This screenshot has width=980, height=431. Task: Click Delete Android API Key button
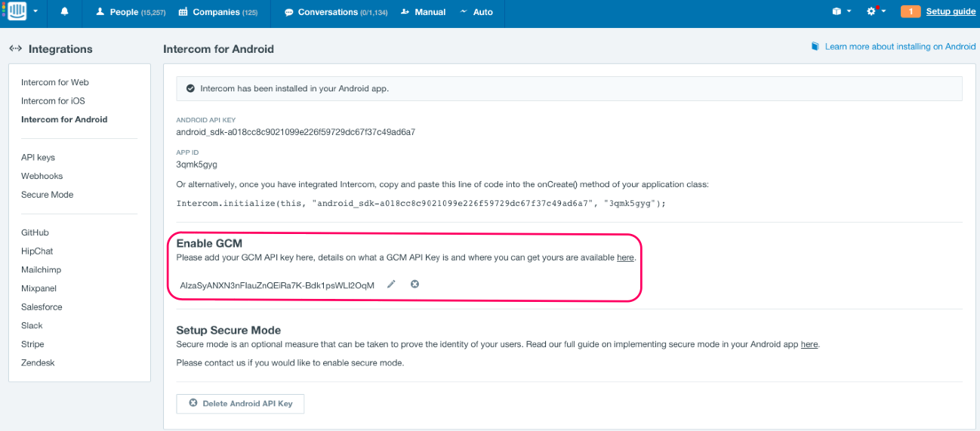pos(240,404)
